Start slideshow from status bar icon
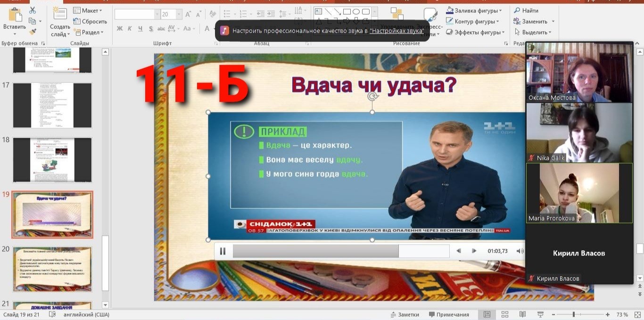 (540, 314)
